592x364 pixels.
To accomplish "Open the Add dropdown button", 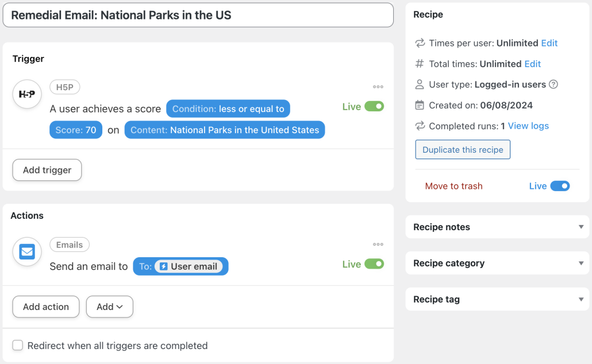I will (109, 307).
